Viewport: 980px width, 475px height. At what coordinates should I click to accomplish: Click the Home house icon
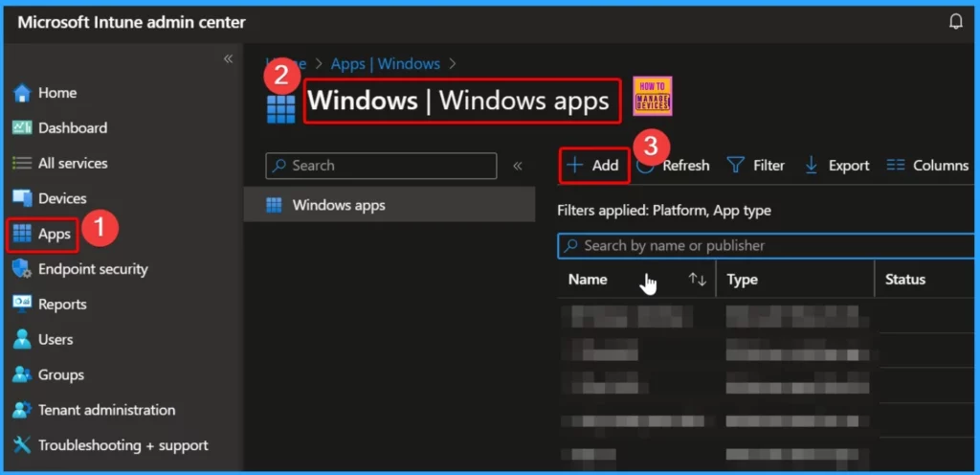(x=22, y=93)
